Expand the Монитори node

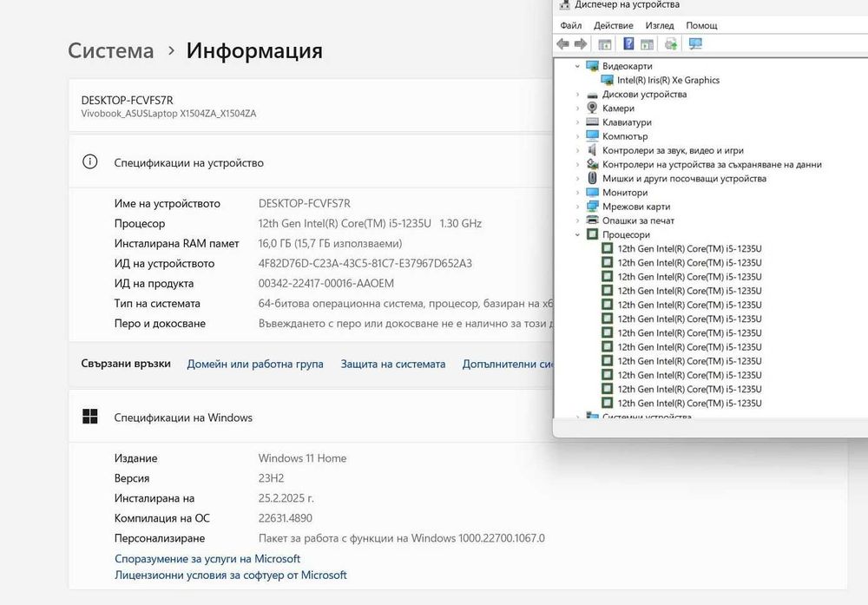tap(577, 193)
